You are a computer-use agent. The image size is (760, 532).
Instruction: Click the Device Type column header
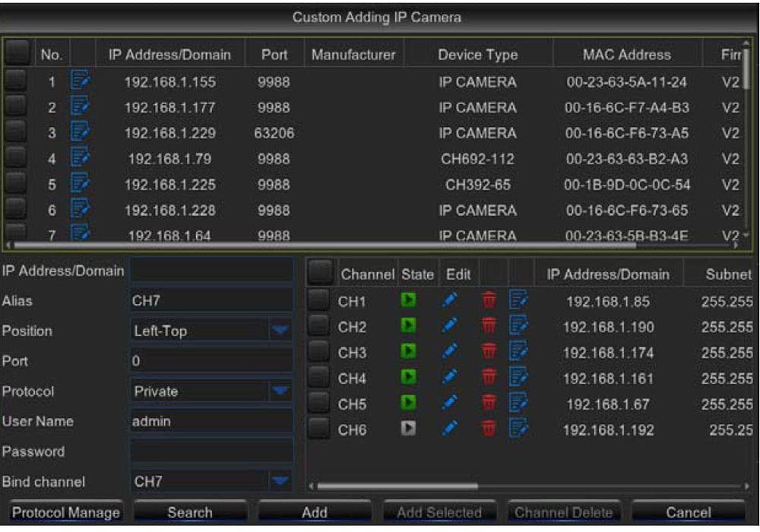click(478, 54)
